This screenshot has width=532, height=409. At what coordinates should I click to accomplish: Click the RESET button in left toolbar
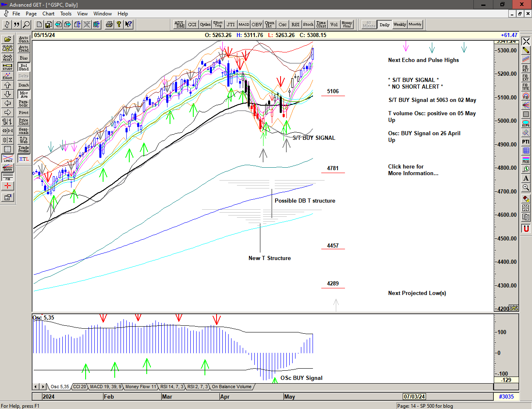[x=7, y=57]
